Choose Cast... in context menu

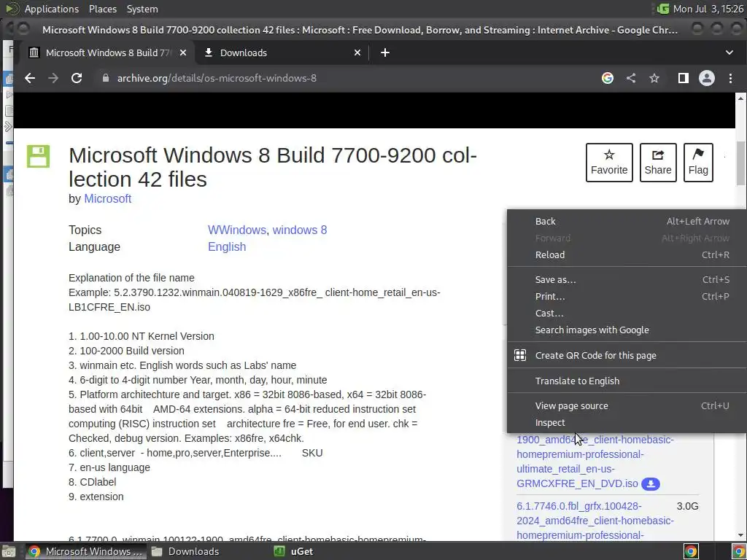tap(627, 314)
